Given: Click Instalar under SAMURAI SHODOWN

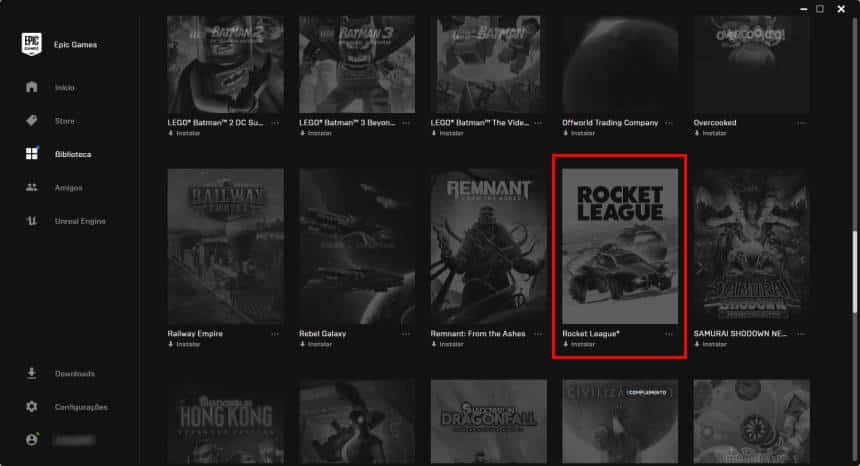Looking at the screenshot, I should click(710, 344).
